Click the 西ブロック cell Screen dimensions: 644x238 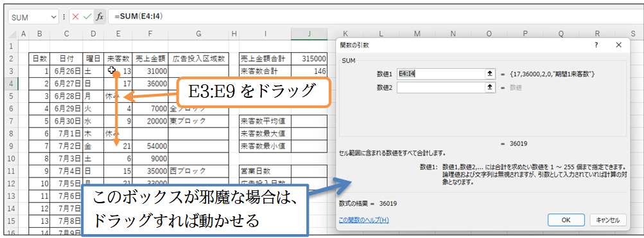(x=198, y=170)
